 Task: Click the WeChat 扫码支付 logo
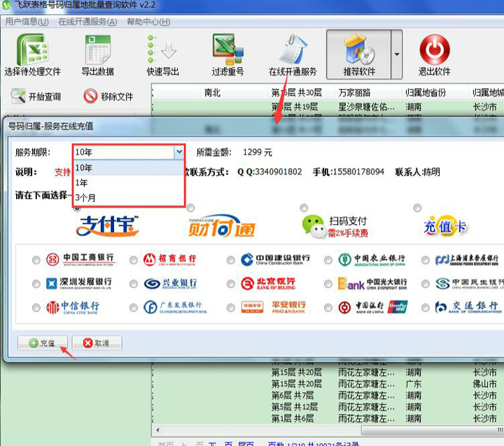point(335,226)
